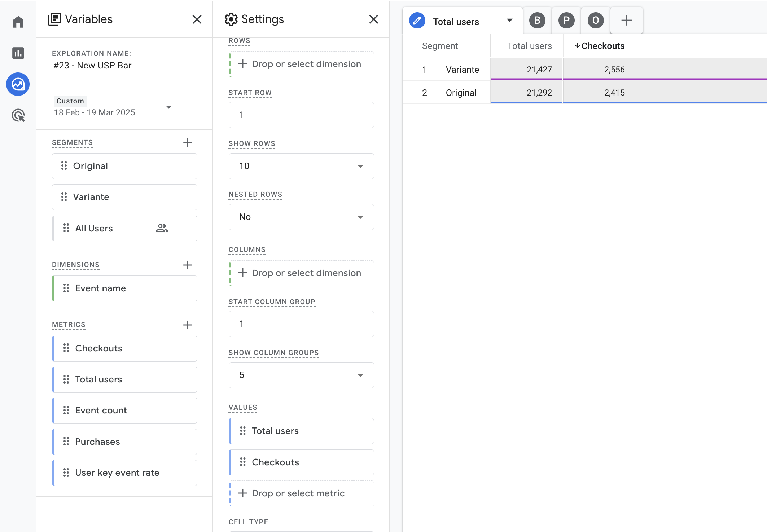Close the Settings panel
767x532 pixels.
point(374,19)
